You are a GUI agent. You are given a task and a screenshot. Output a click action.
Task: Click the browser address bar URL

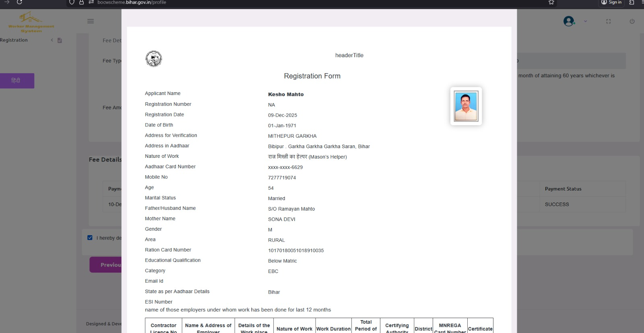[132, 2]
